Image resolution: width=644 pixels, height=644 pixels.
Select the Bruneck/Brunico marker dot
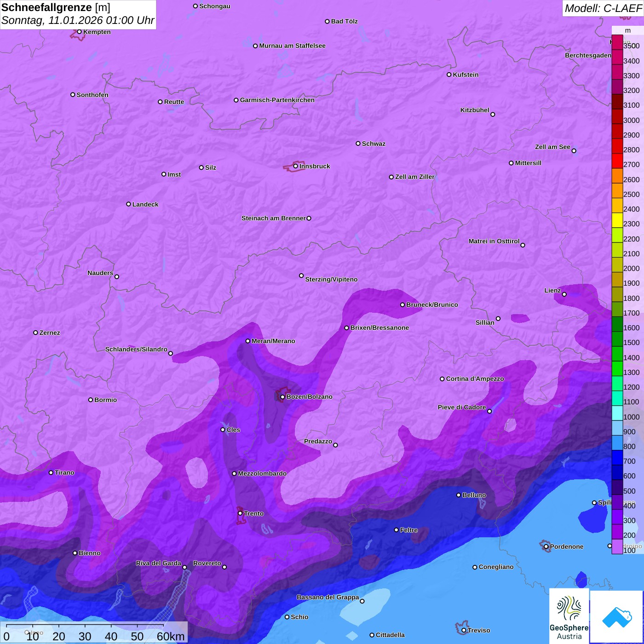pos(402,305)
